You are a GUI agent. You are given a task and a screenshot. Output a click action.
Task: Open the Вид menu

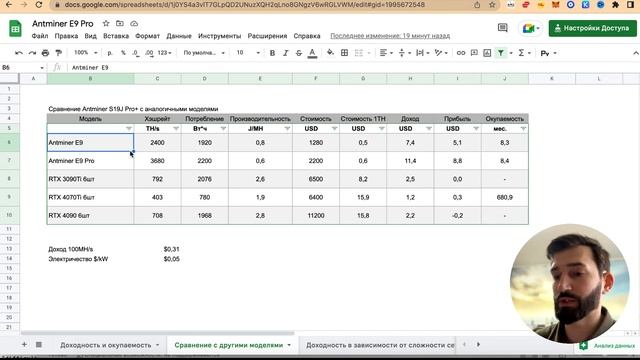pos(91,36)
